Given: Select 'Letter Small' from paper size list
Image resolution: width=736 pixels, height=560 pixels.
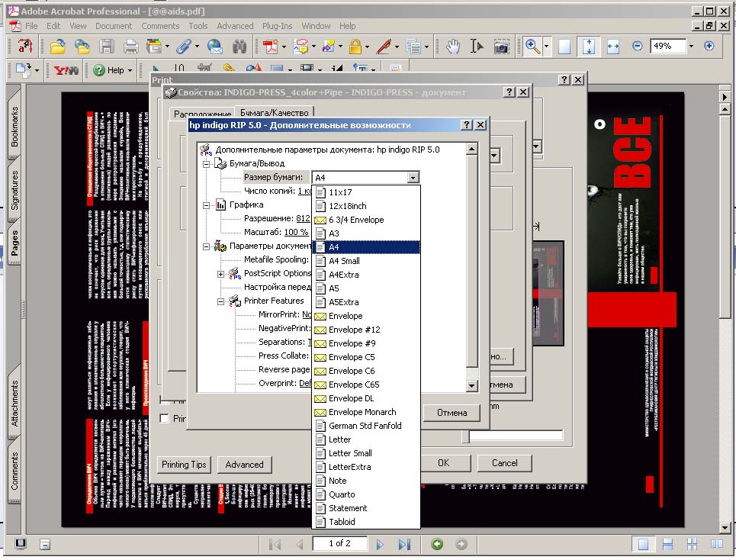Looking at the screenshot, I should click(366, 453).
